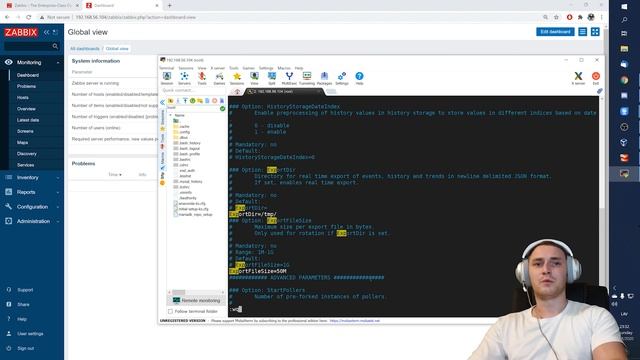Expand the Inventory menu section
This screenshot has height=360, width=640.
[32, 178]
